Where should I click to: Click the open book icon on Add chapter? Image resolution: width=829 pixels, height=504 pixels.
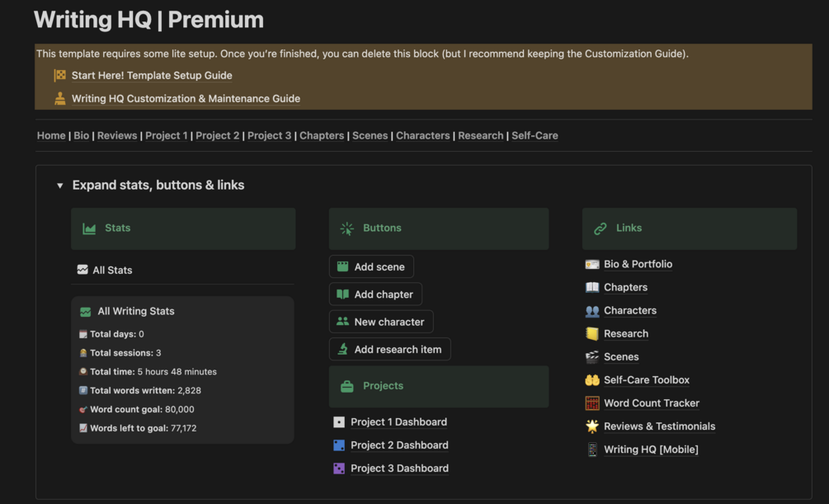pos(343,294)
